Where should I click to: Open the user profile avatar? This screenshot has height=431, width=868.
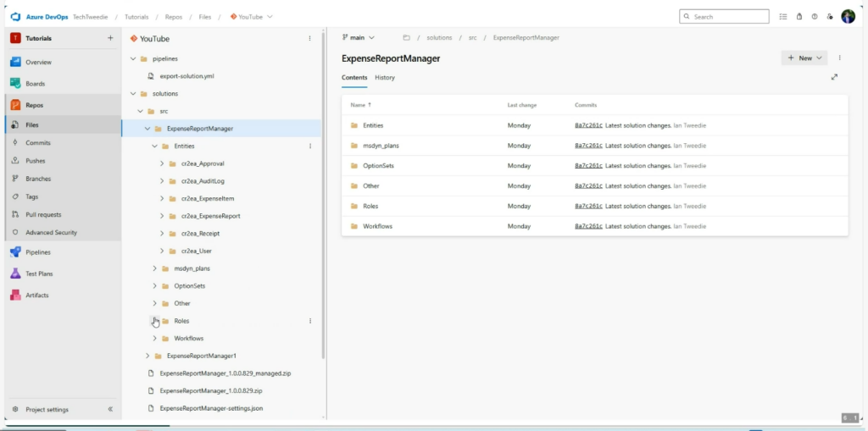pyautogui.click(x=848, y=16)
